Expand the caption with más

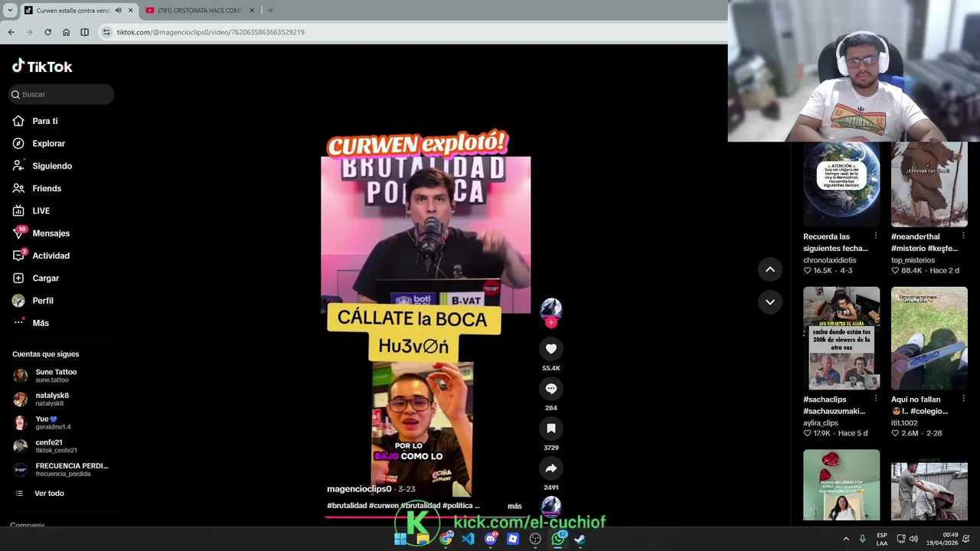pos(514,506)
